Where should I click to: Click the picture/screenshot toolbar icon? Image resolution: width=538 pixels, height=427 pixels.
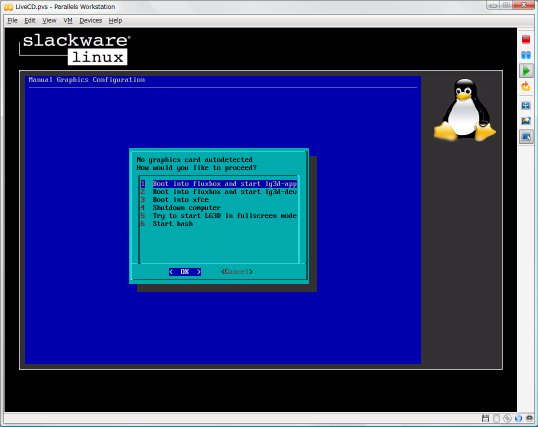coord(526,121)
